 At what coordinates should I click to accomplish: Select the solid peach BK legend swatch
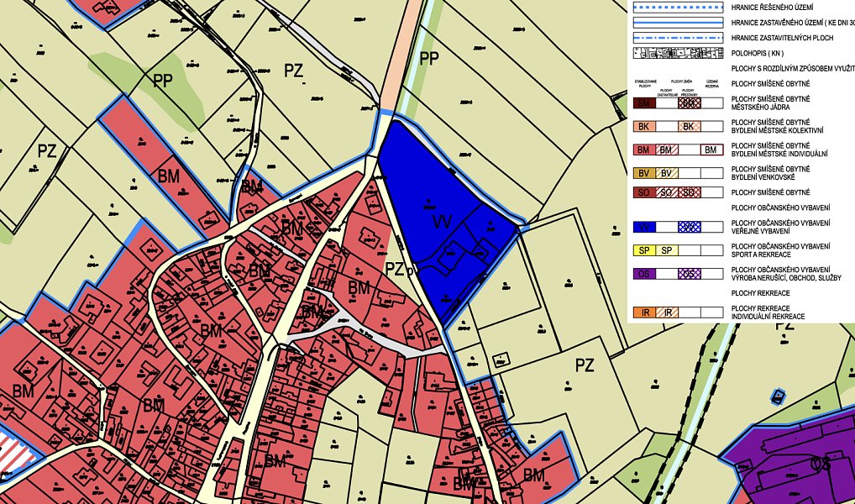tap(644, 127)
